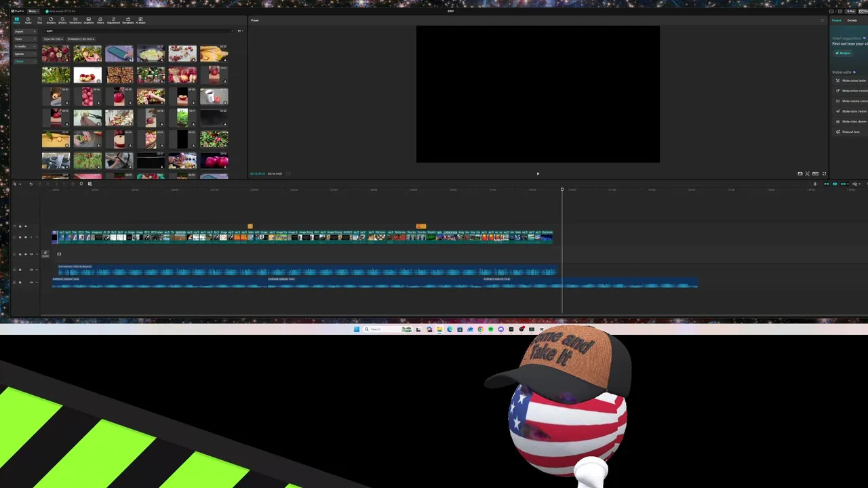Lock the top overlay track
The width and height of the screenshot is (868, 488).
point(20,226)
